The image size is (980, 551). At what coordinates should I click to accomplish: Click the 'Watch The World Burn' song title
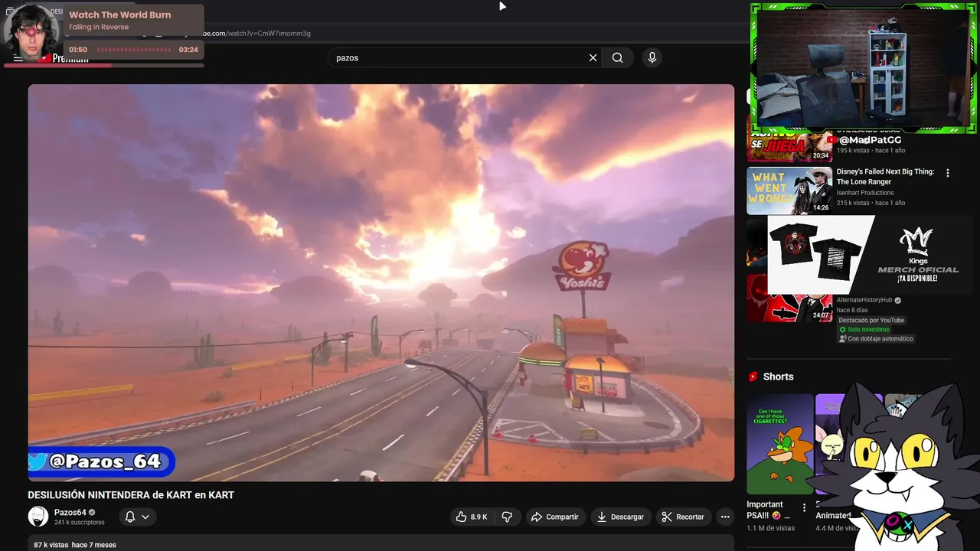pos(120,15)
